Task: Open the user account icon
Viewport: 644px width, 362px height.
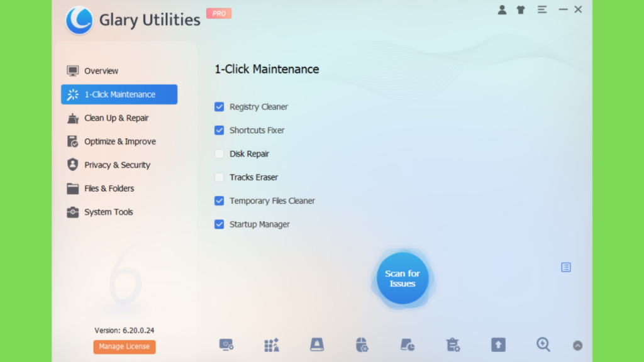Action: click(x=502, y=10)
